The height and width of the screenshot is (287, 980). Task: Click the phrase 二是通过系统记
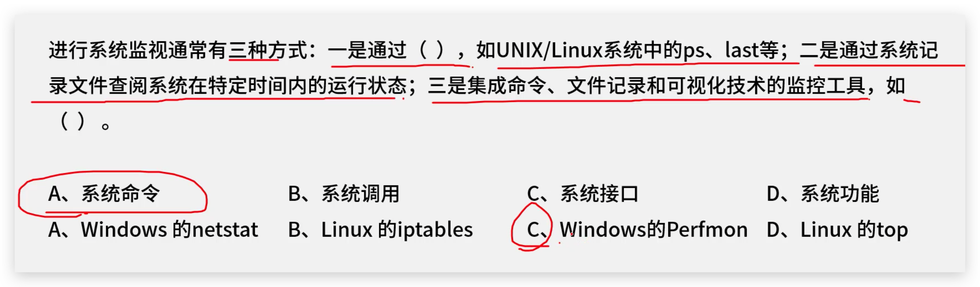click(869, 50)
